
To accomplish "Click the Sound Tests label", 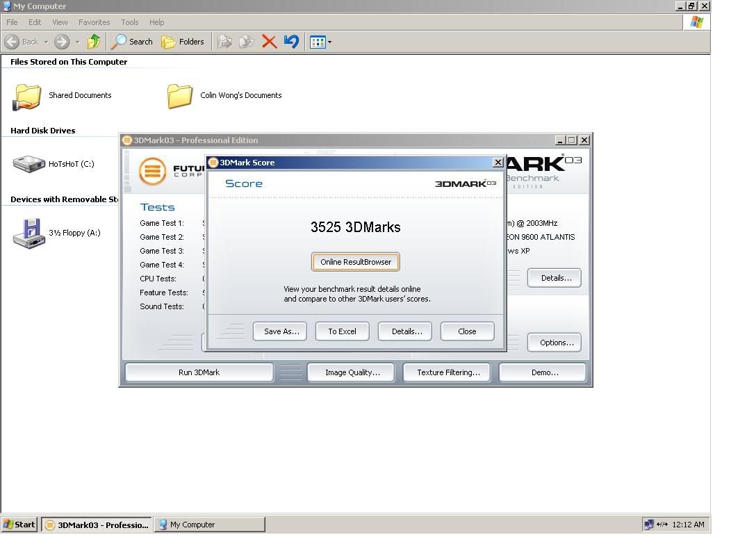I will tap(162, 306).
